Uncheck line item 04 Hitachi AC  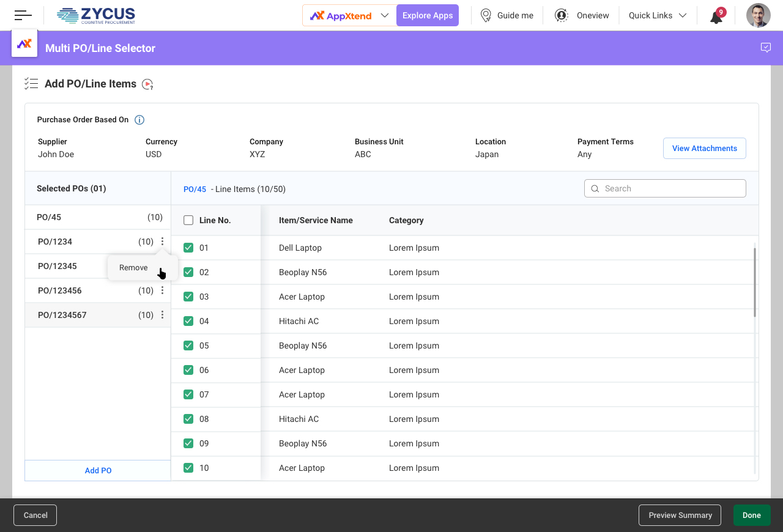pos(188,321)
